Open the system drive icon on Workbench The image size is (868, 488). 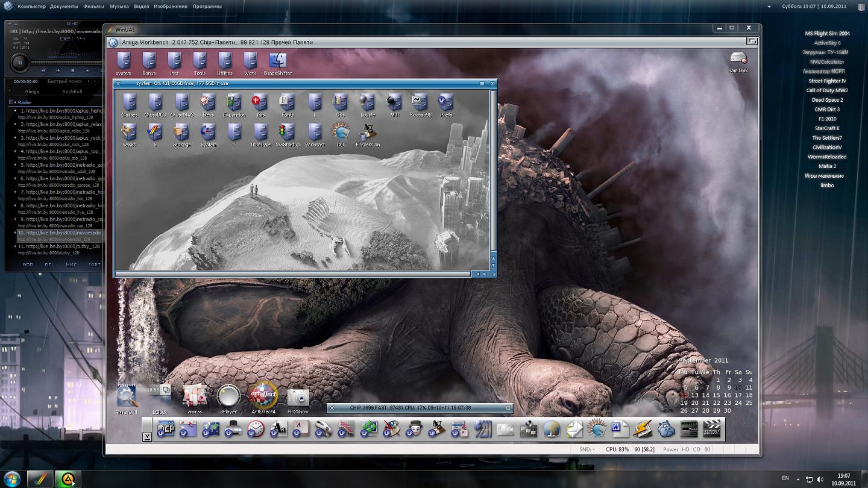(124, 63)
